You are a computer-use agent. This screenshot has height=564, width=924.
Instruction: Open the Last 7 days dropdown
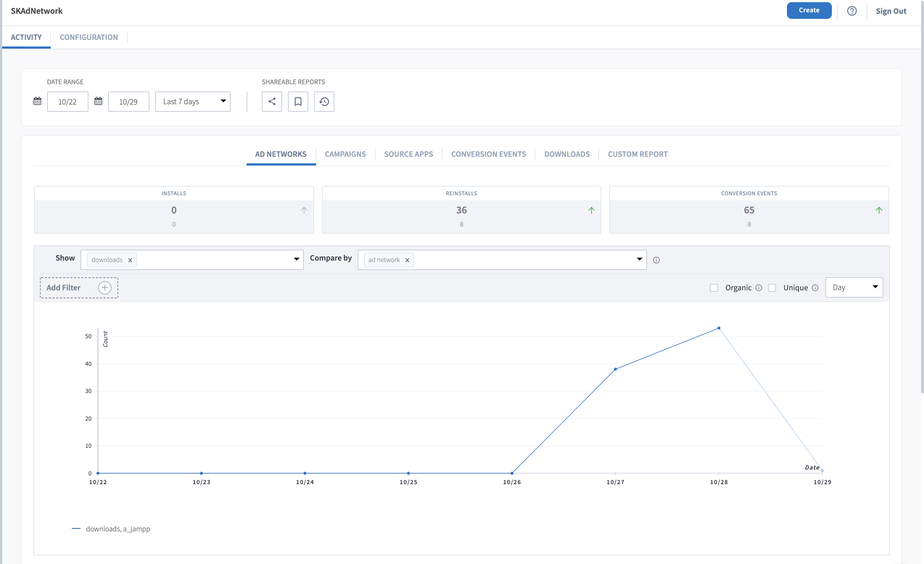click(193, 102)
